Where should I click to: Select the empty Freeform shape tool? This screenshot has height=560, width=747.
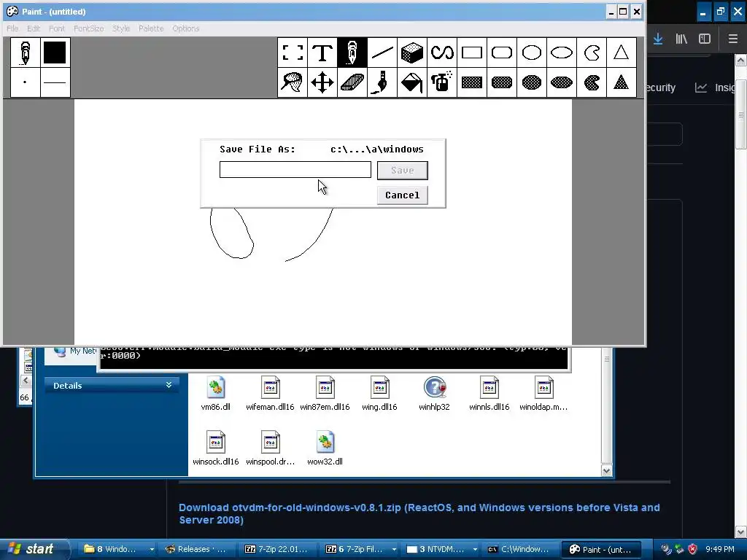pyautogui.click(x=592, y=52)
